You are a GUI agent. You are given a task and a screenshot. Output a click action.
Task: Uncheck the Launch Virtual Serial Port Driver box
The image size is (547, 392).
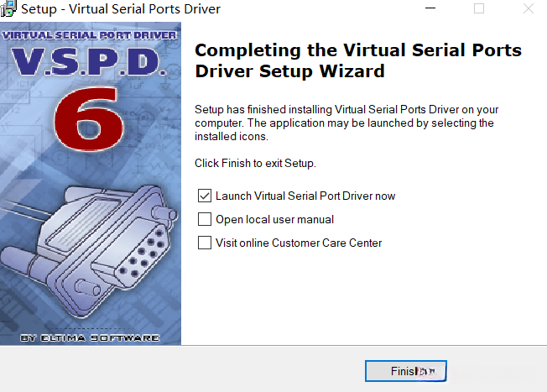(x=204, y=196)
